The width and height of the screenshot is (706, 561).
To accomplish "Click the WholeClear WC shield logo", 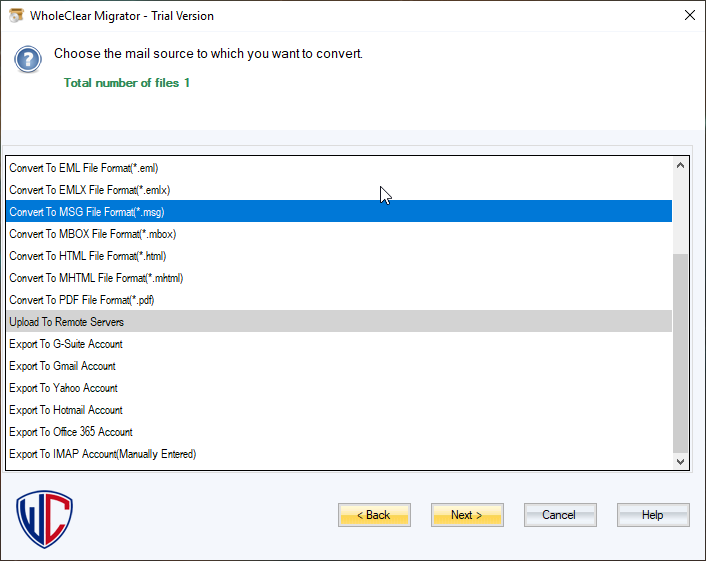I will pyautogui.click(x=45, y=518).
